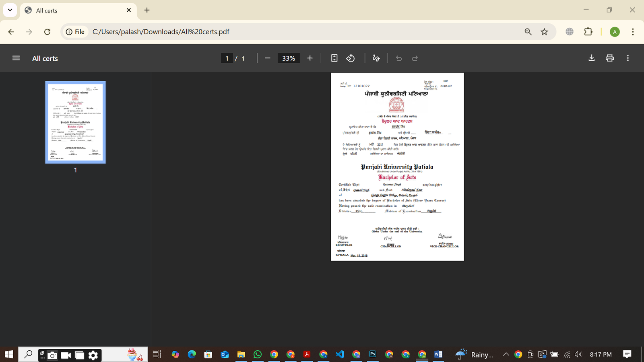Click the zoom magnifier icon in address bar

(528, 32)
